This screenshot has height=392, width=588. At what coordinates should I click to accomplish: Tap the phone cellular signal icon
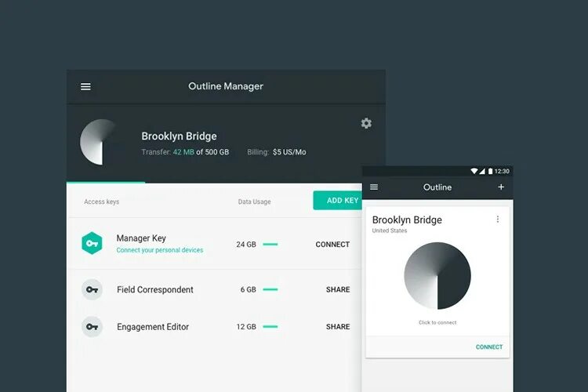pos(482,171)
